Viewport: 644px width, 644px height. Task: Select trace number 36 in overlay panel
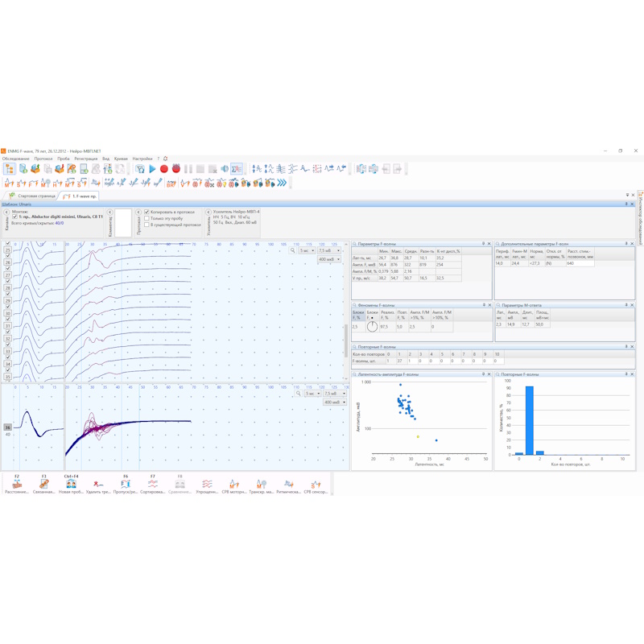7,427
